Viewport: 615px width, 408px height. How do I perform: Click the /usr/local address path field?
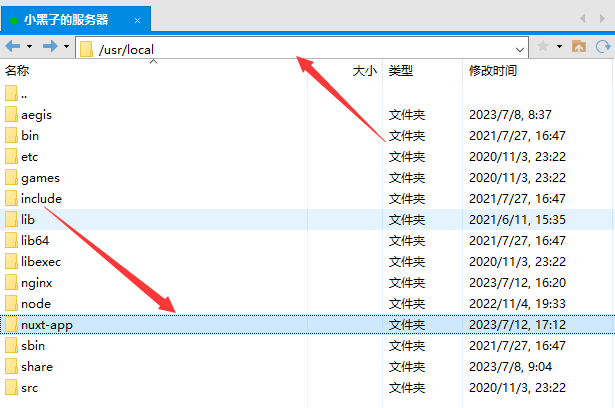pos(300,48)
